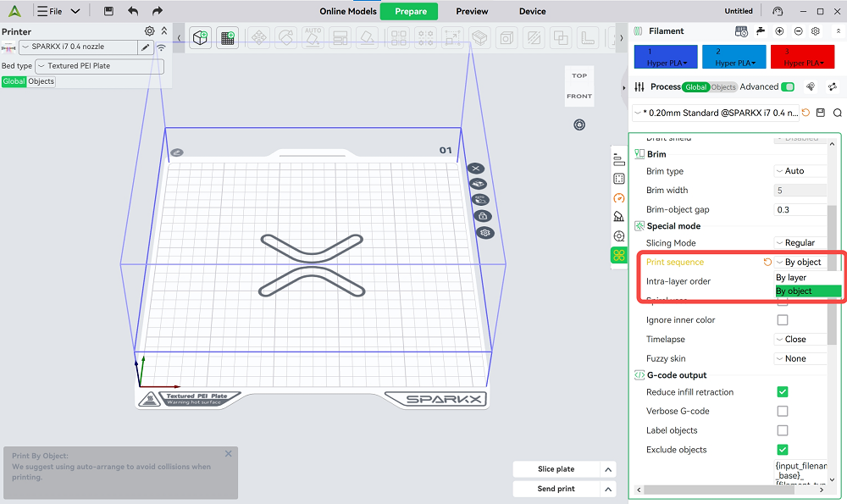
Task: Click the Add plate icon in toolbar
Action: (x=227, y=38)
